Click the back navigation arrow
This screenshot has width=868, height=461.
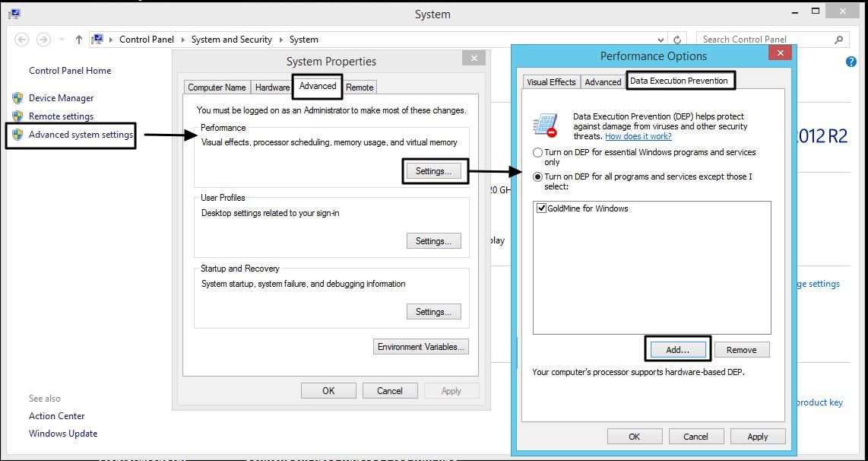pyautogui.click(x=21, y=40)
